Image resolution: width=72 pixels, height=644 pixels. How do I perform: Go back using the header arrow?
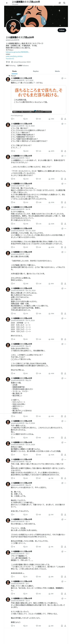(x=7, y=3)
